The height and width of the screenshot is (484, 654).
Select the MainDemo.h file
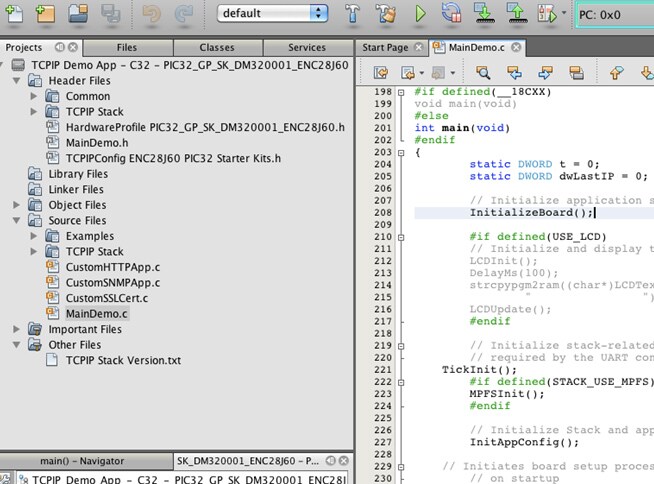(97, 143)
